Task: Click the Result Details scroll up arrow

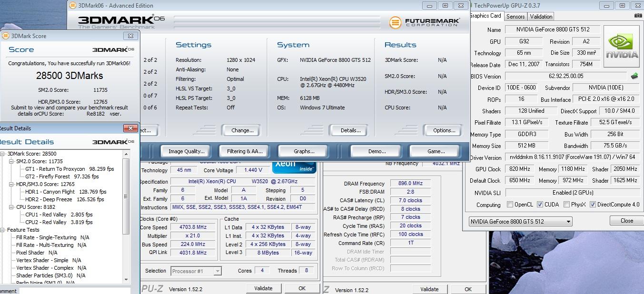Action: [126, 154]
